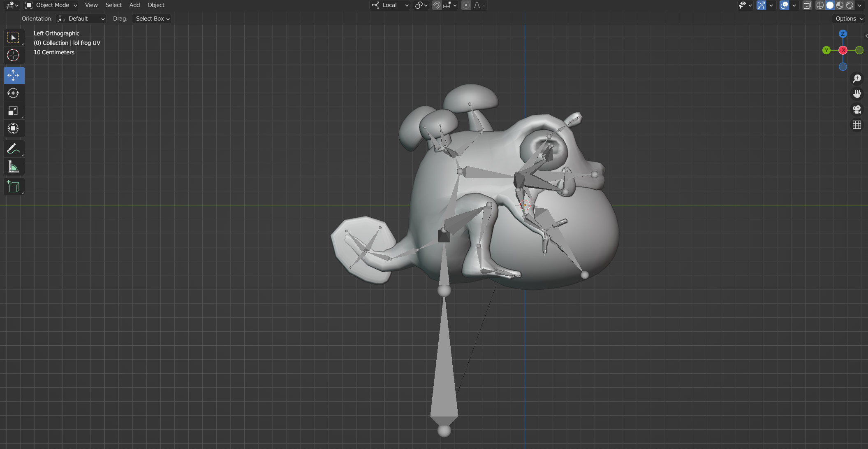Open the View menu

pyautogui.click(x=91, y=5)
